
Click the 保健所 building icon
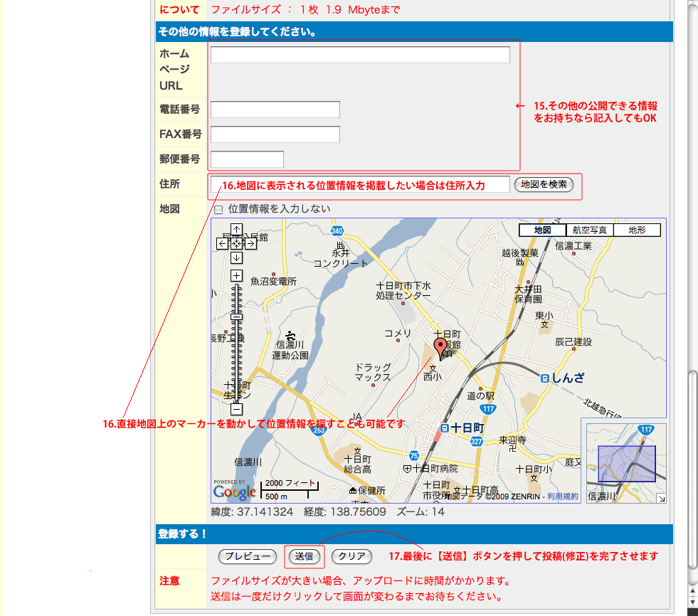coord(353,491)
